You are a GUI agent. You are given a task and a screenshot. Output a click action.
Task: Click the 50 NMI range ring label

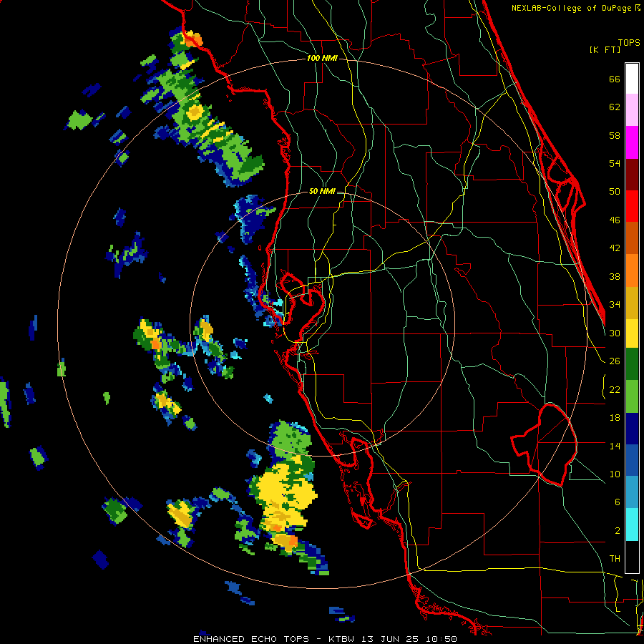322,191
